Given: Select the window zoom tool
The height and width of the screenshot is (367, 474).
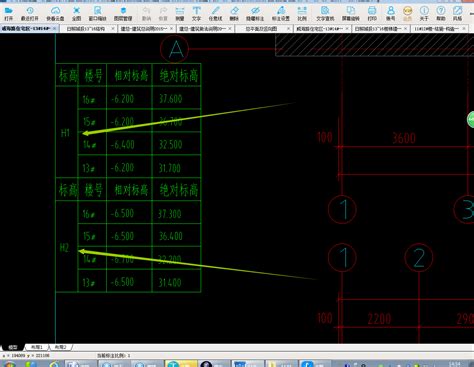Looking at the screenshot, I should 97,13.
